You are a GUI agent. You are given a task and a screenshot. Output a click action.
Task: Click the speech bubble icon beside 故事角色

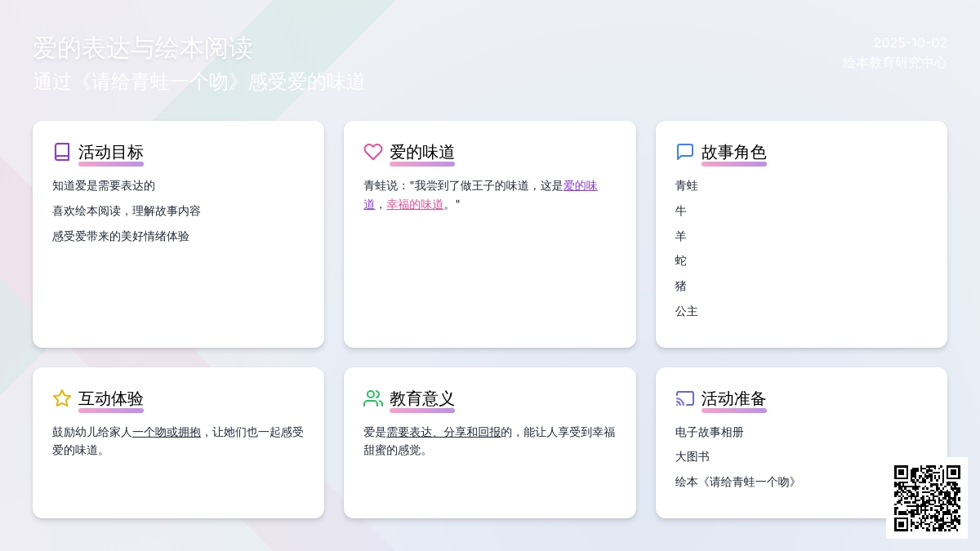coord(685,152)
